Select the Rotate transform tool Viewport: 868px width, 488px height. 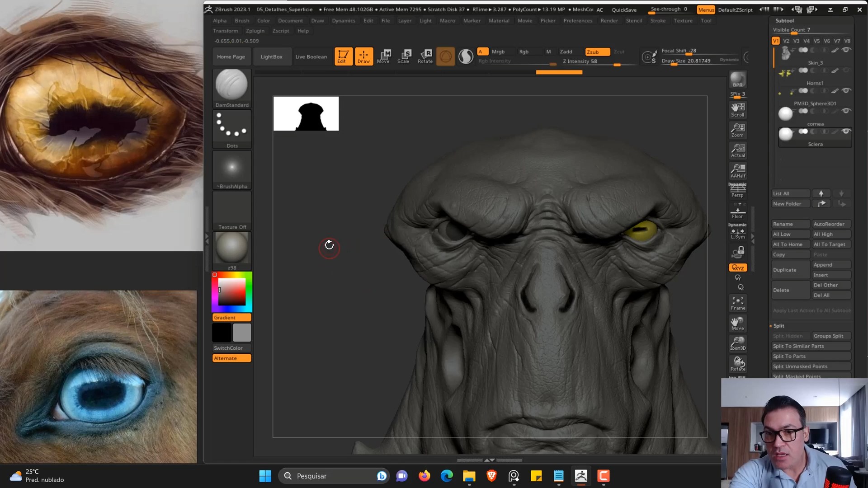(x=425, y=56)
